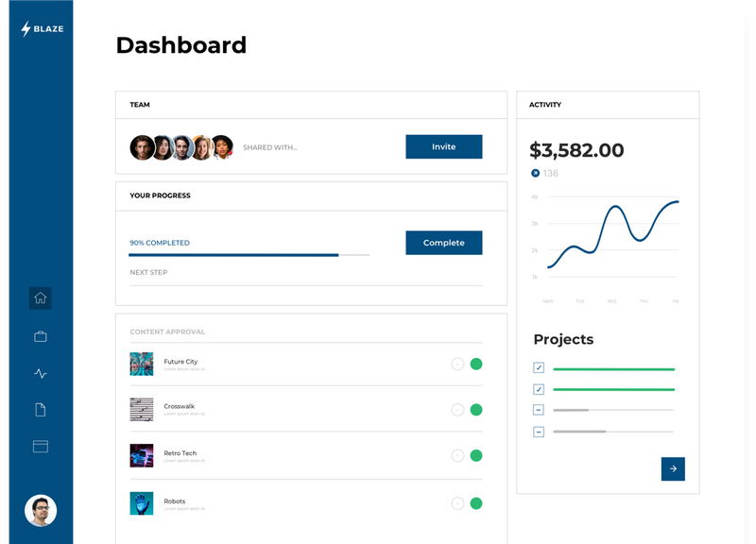The height and width of the screenshot is (544, 756).
Task: Click the green status dot beside Retro Tech
Action: click(474, 456)
